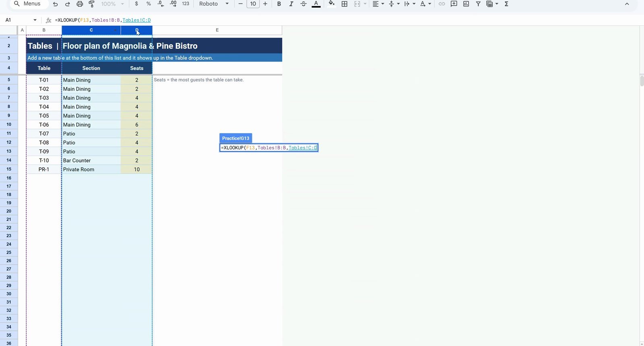Activate the Paint format roller tool
The height and width of the screenshot is (346, 644).
point(92,4)
